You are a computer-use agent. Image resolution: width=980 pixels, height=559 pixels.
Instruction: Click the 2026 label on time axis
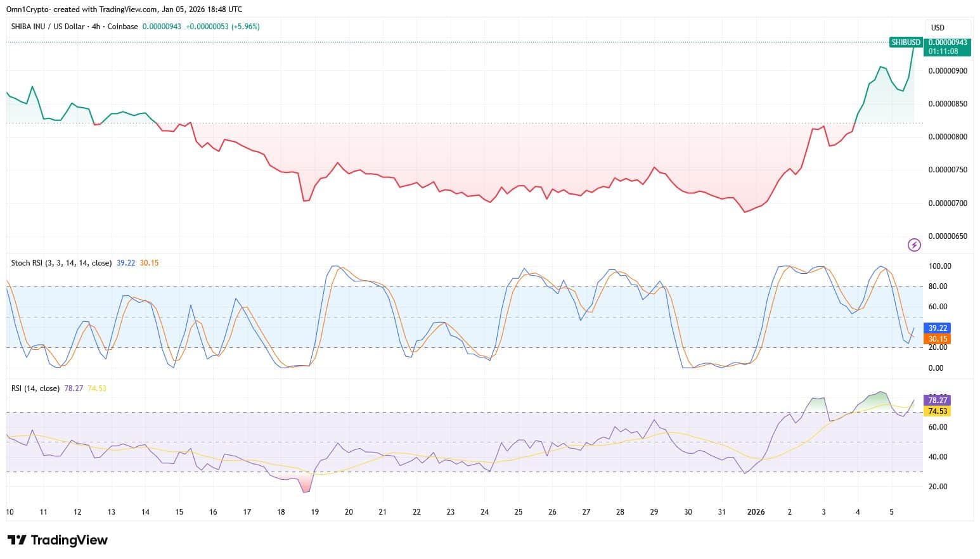point(756,512)
